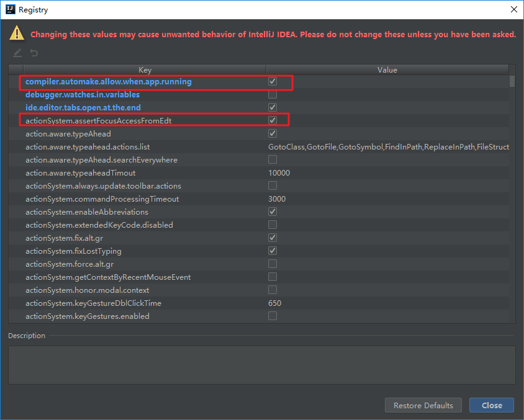This screenshot has height=420, width=524.
Task: Click the yellow warning triangle icon
Action: (x=17, y=34)
